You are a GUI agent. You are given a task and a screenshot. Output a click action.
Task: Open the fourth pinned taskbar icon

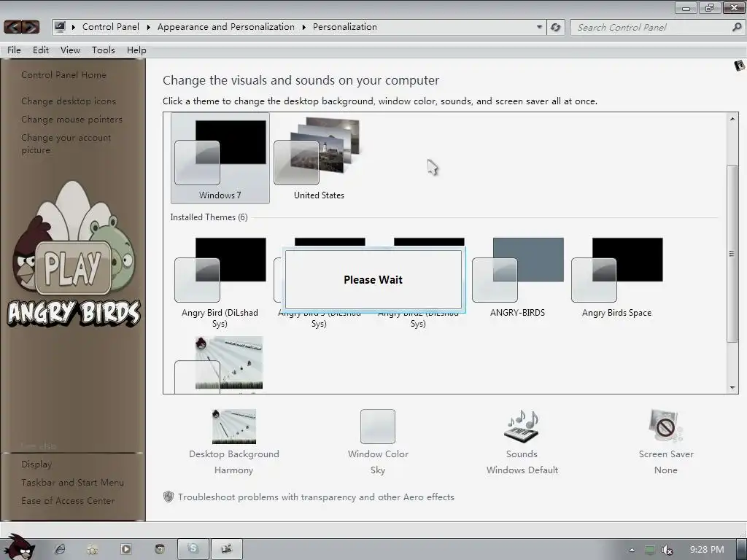click(x=160, y=549)
